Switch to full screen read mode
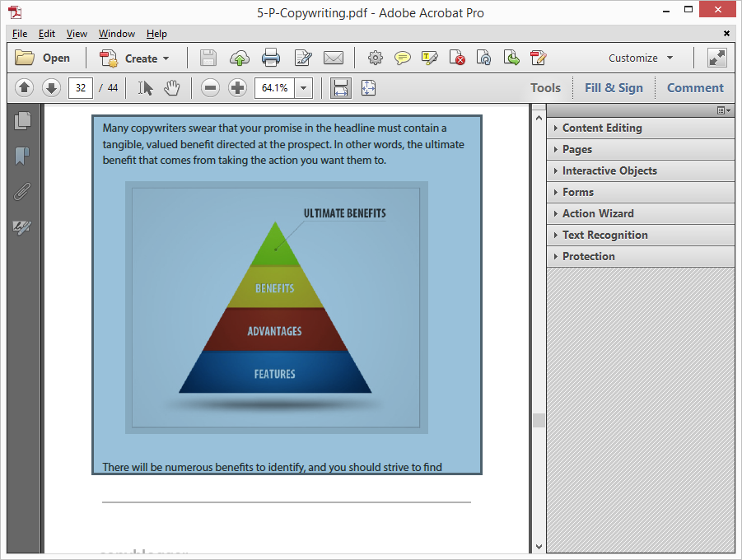Screen dimensions: 742x560 point(717,58)
